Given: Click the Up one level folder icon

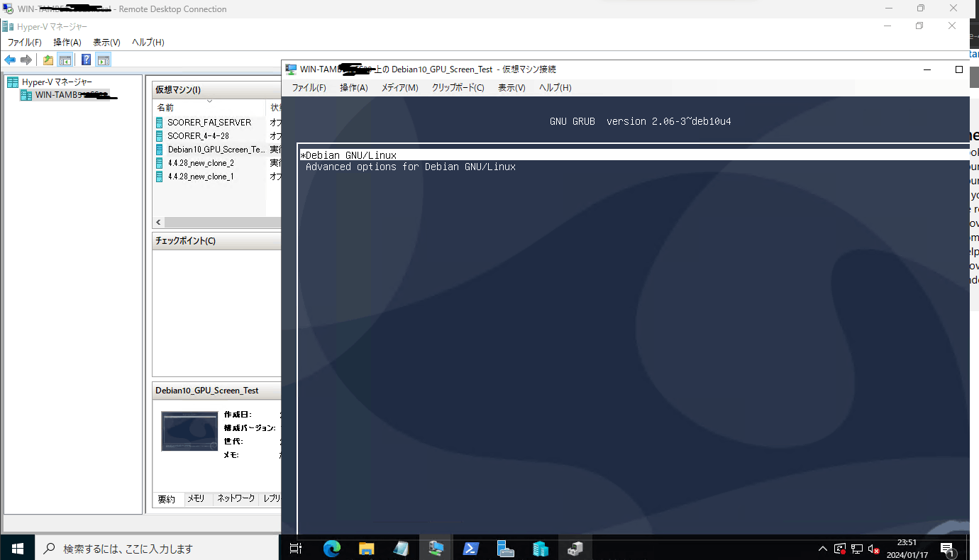Looking at the screenshot, I should point(48,60).
